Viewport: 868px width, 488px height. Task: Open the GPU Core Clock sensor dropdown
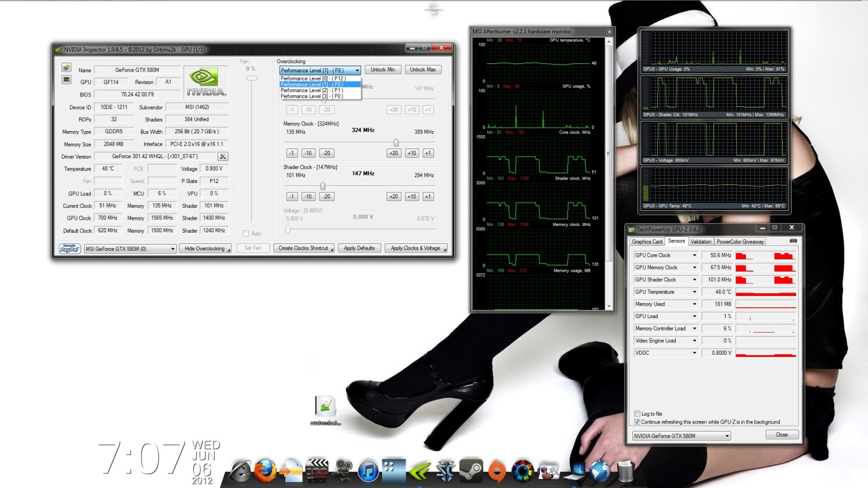coord(695,255)
